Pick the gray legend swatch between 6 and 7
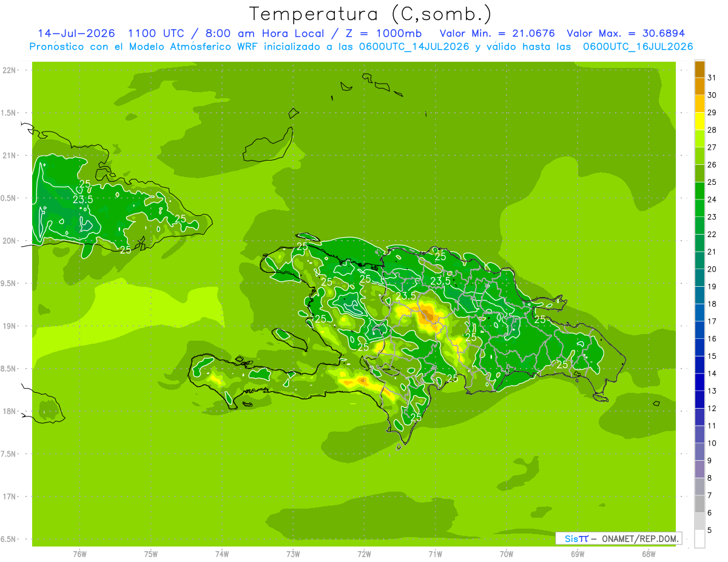The image size is (728, 562). (699, 504)
